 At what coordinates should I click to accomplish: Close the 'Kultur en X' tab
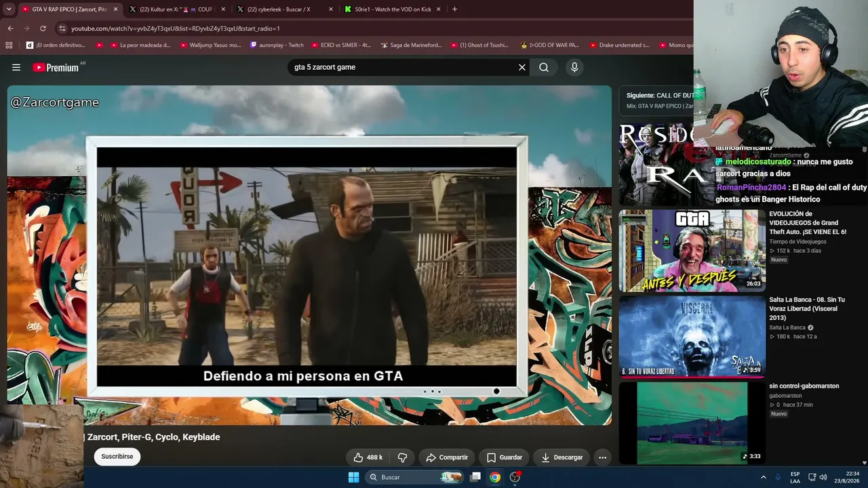click(x=223, y=9)
